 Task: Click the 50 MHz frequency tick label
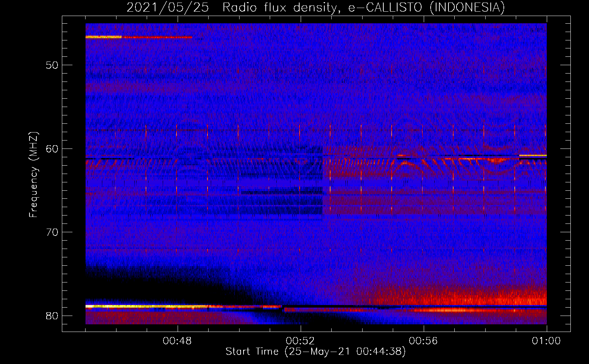52,65
